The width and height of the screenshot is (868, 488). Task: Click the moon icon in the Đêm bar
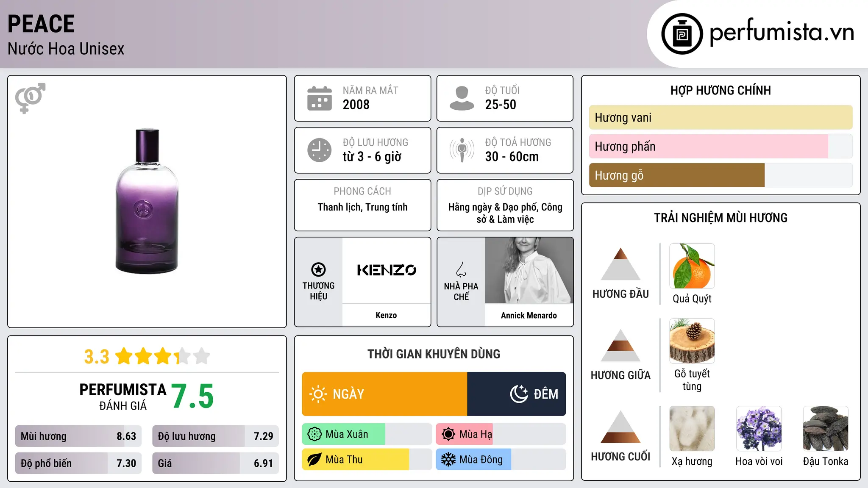click(519, 394)
